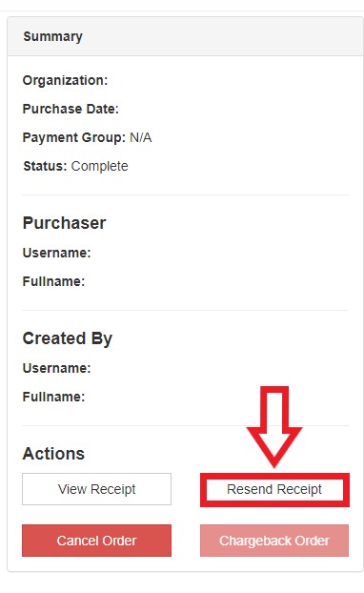Click the Actions section heading

pyautogui.click(x=53, y=454)
